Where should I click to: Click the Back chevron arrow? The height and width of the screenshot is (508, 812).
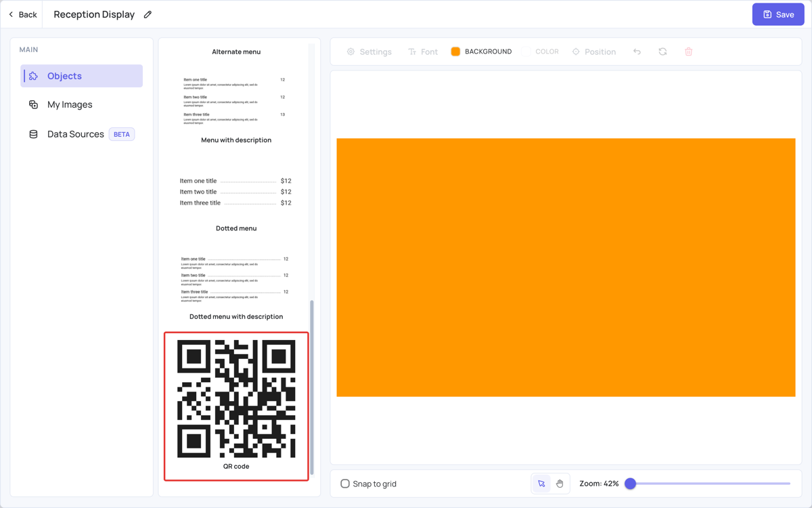click(x=11, y=14)
